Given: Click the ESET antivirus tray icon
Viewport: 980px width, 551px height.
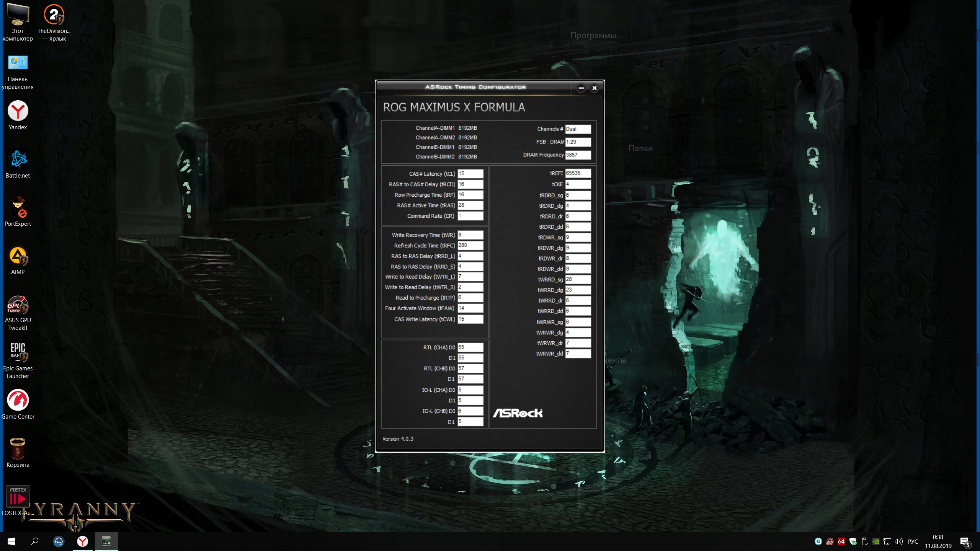Looking at the screenshot, I should pyautogui.click(x=818, y=541).
